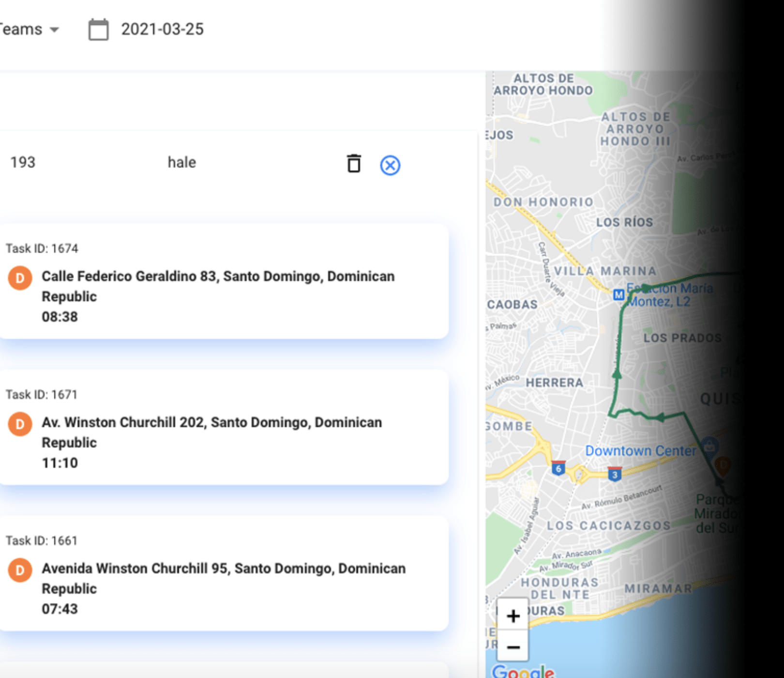Image resolution: width=784 pixels, height=678 pixels.
Task: Click the calendar icon to change date
Action: click(98, 29)
